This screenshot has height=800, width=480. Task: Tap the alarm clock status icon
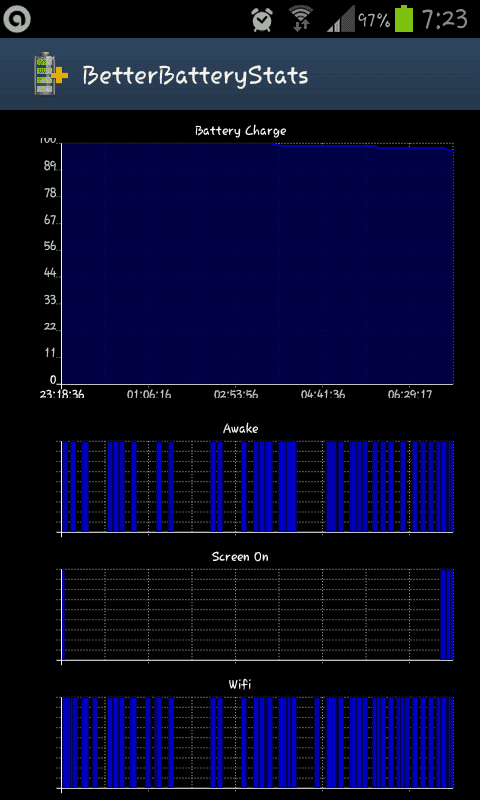(262, 19)
